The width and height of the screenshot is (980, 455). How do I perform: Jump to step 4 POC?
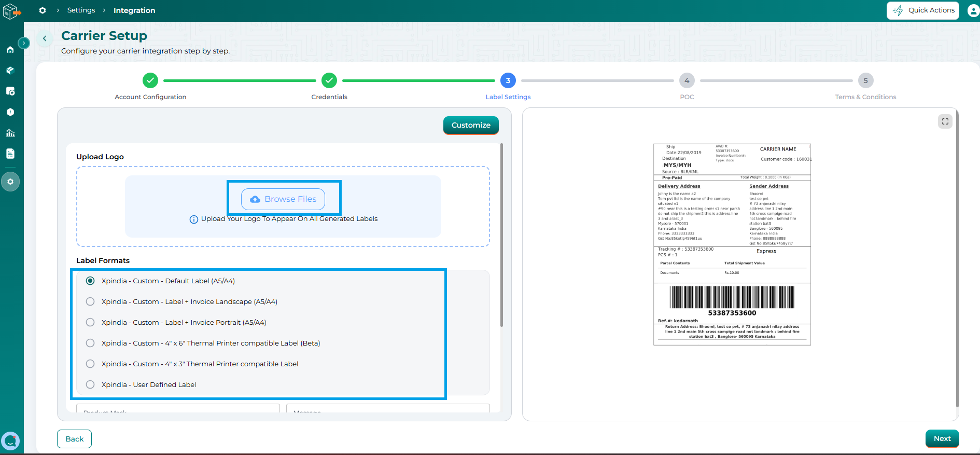click(687, 80)
